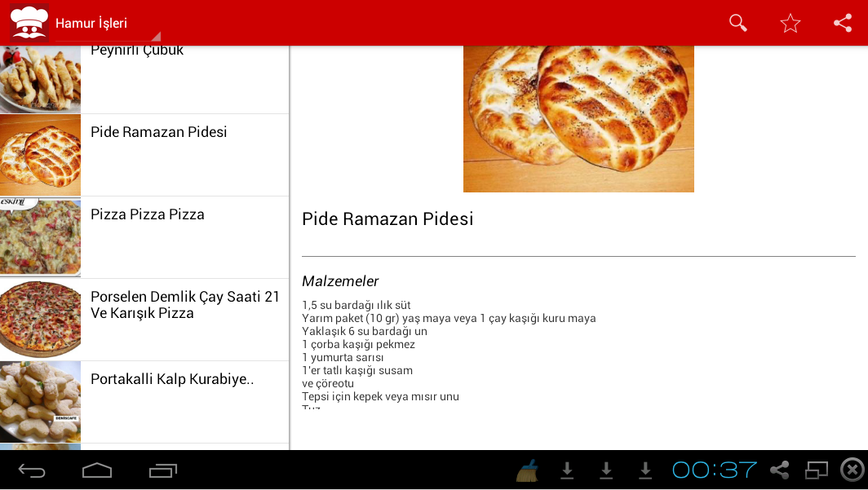
Task: Open the Portakalli Kalp Kurabiye recipe
Action: 144,402
